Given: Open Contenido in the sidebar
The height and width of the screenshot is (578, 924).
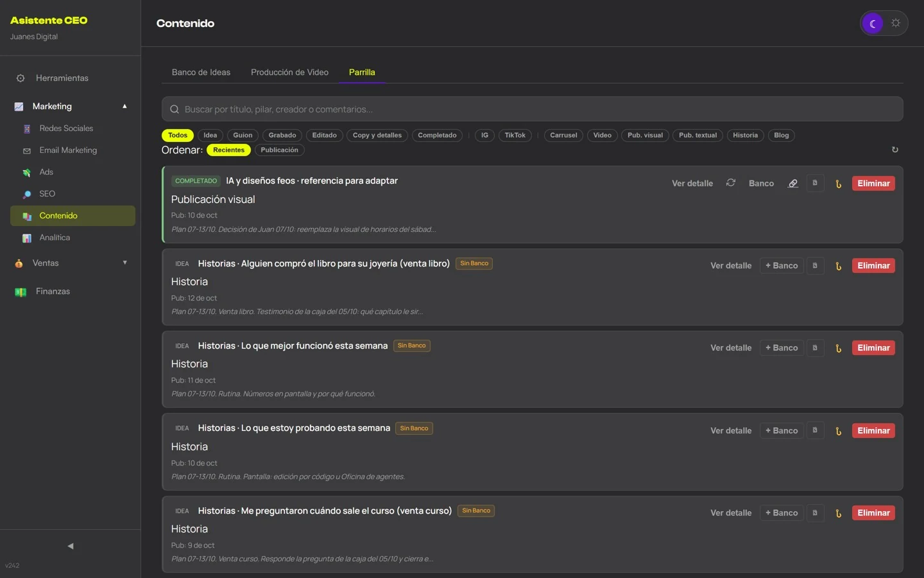Looking at the screenshot, I should click(73, 216).
